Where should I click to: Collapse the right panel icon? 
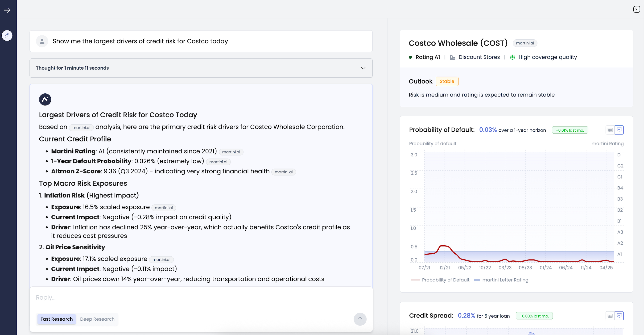(x=636, y=9)
